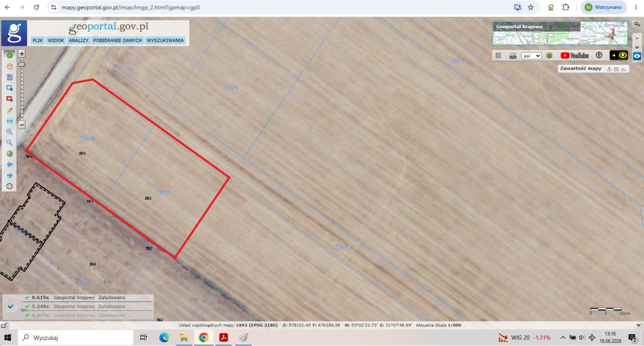Viewport: 644px width, 346px height.
Task: Select the small gray eye option
Action: pyautogui.click(x=637, y=47)
